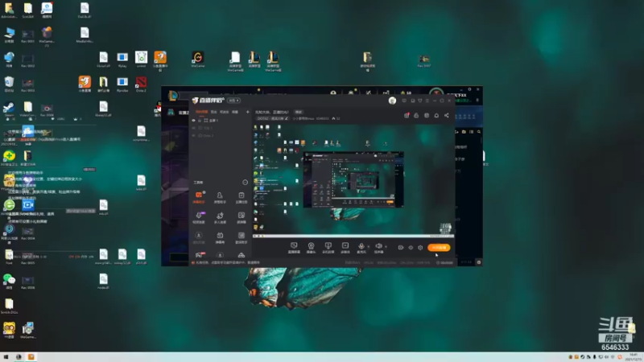Open the gift icon with red dot

point(407,115)
